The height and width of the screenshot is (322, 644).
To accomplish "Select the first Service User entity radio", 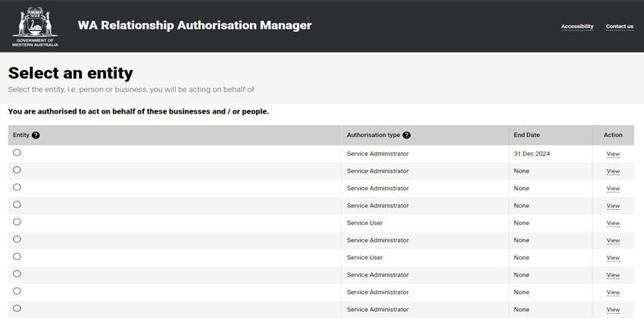I will tap(17, 221).
